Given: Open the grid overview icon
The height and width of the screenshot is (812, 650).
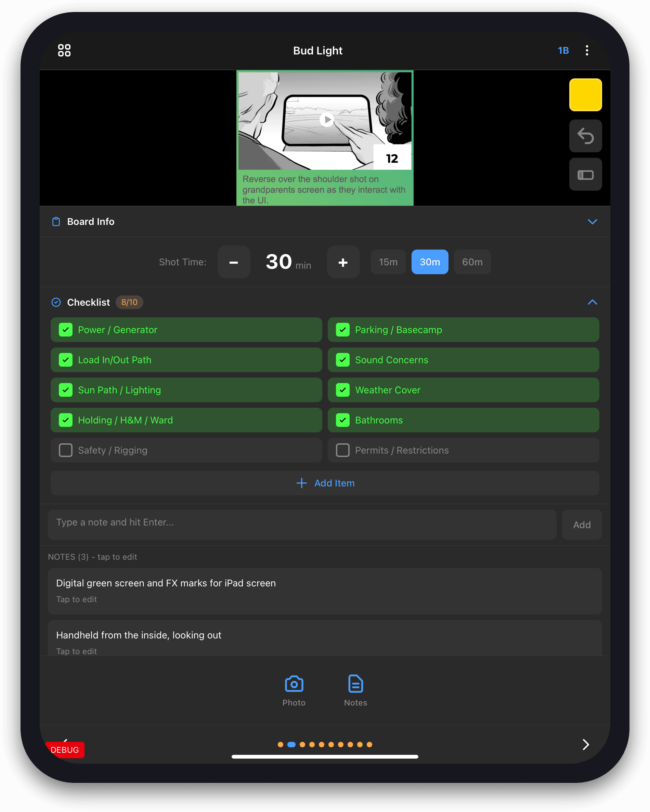Looking at the screenshot, I should [64, 50].
